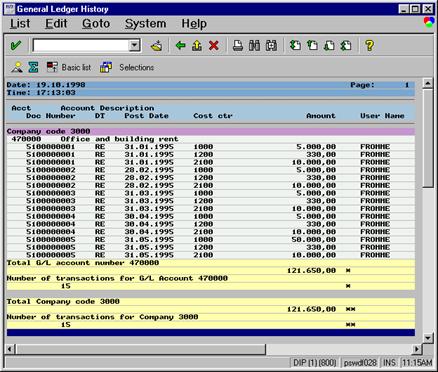Click the Cost ctr column header

coord(213,116)
